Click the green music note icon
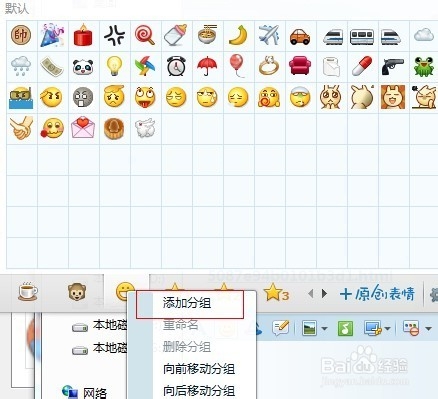The width and height of the screenshot is (438, 399). click(345, 329)
